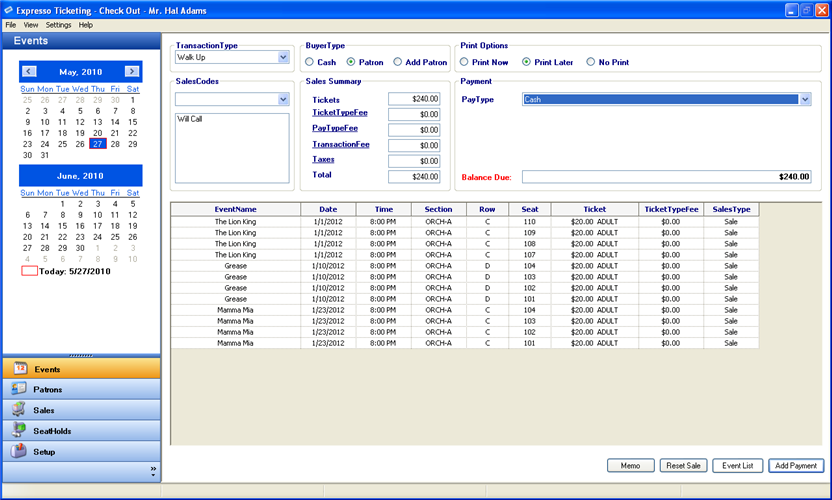Go to next month in calendar
Image resolution: width=832 pixels, height=500 pixels.
132,72
